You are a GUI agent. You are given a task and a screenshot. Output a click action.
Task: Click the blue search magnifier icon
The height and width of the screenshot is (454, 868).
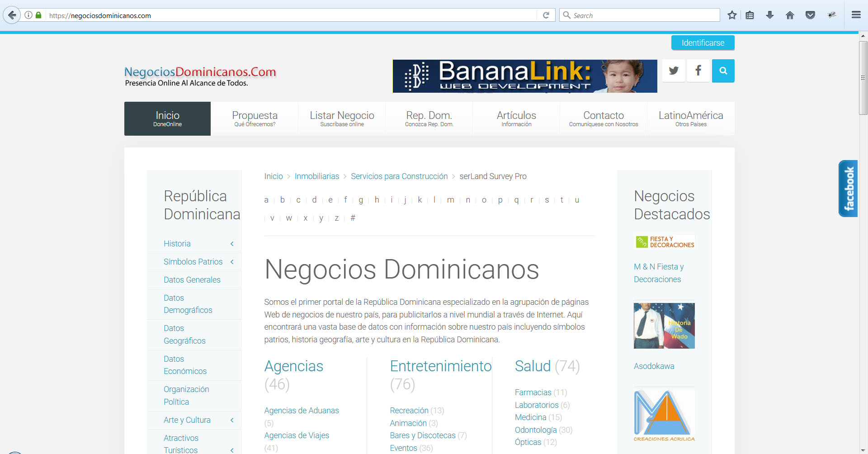click(723, 71)
